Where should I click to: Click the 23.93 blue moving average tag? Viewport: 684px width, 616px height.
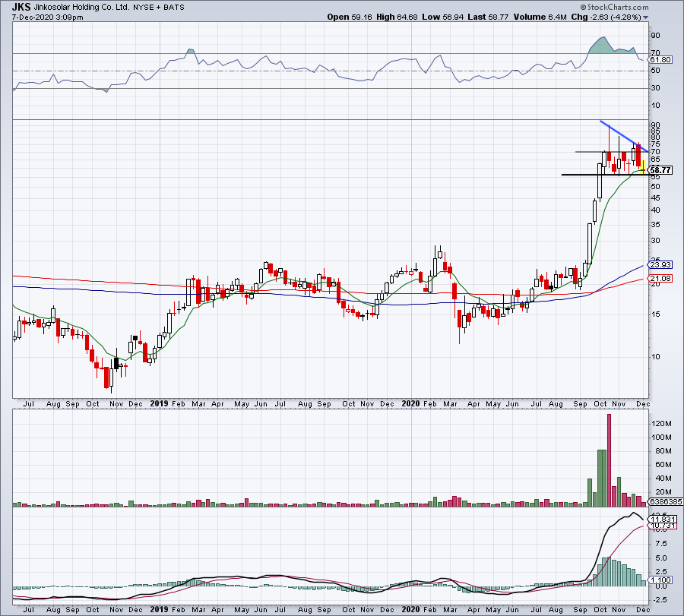coord(660,264)
